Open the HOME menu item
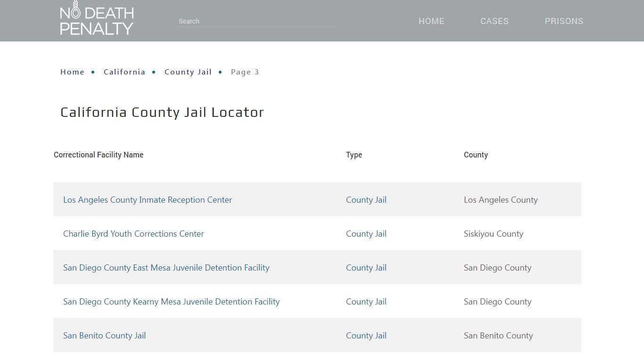644x362 pixels. pyautogui.click(x=431, y=21)
